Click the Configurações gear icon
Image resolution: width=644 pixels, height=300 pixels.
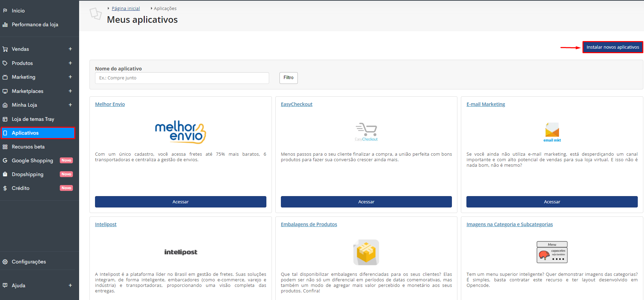[x=5, y=262]
